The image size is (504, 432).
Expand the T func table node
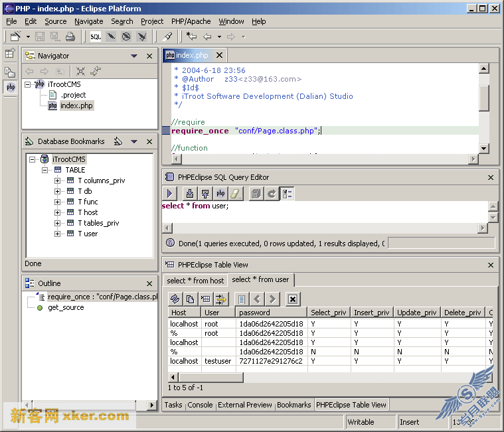click(x=57, y=202)
